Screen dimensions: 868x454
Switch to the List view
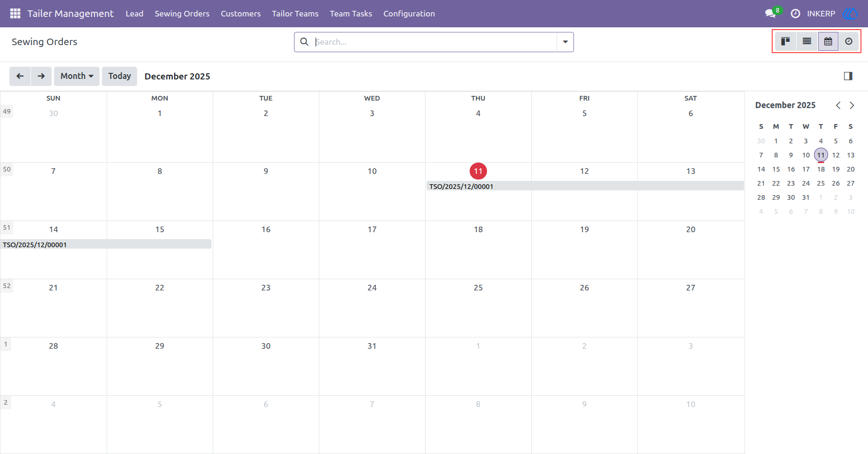click(807, 41)
